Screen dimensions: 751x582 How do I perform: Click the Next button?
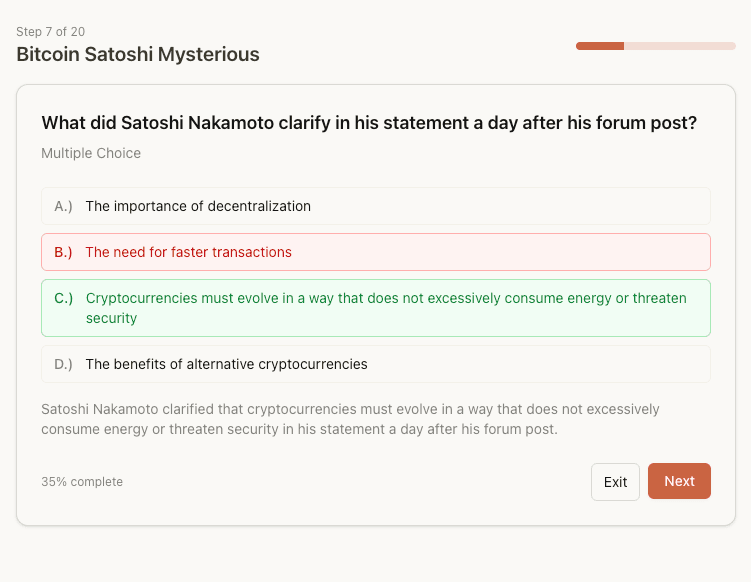(x=679, y=481)
